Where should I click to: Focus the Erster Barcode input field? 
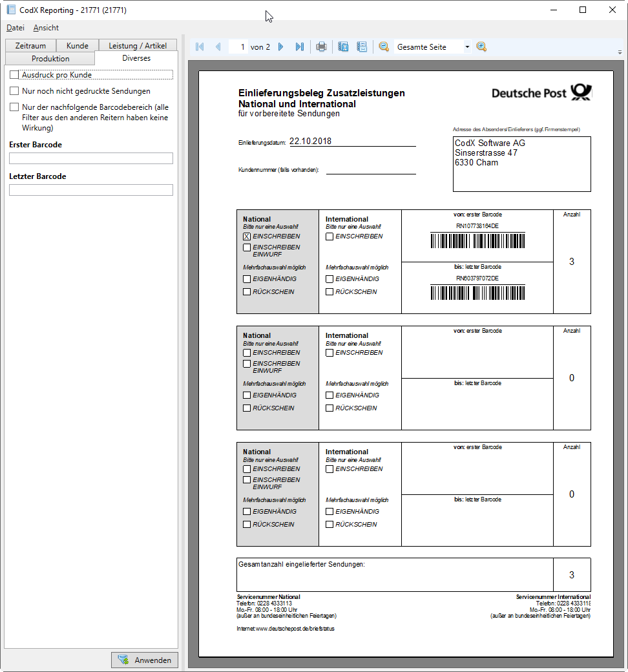tap(91, 158)
